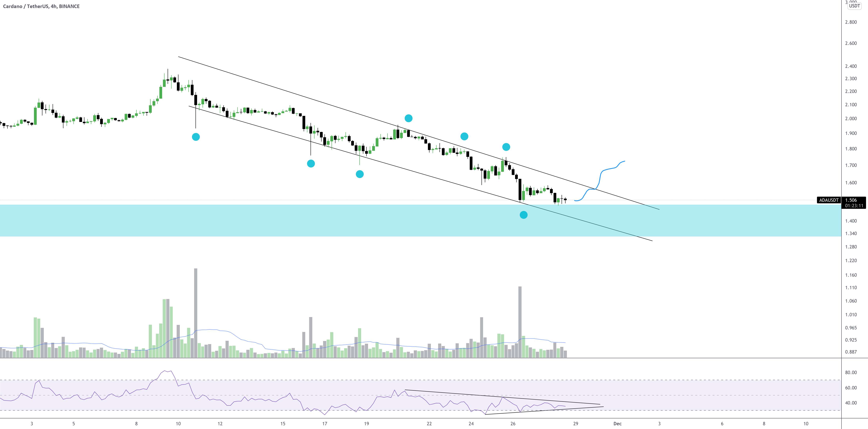
Task: Click the 01:23:11 countdown timer
Action: 854,206
